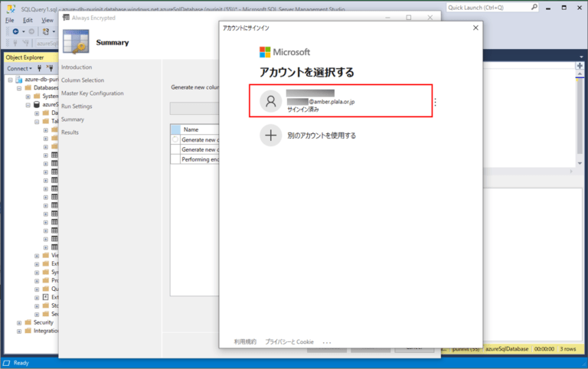Collapse the Tables folder node

[x=37, y=122]
